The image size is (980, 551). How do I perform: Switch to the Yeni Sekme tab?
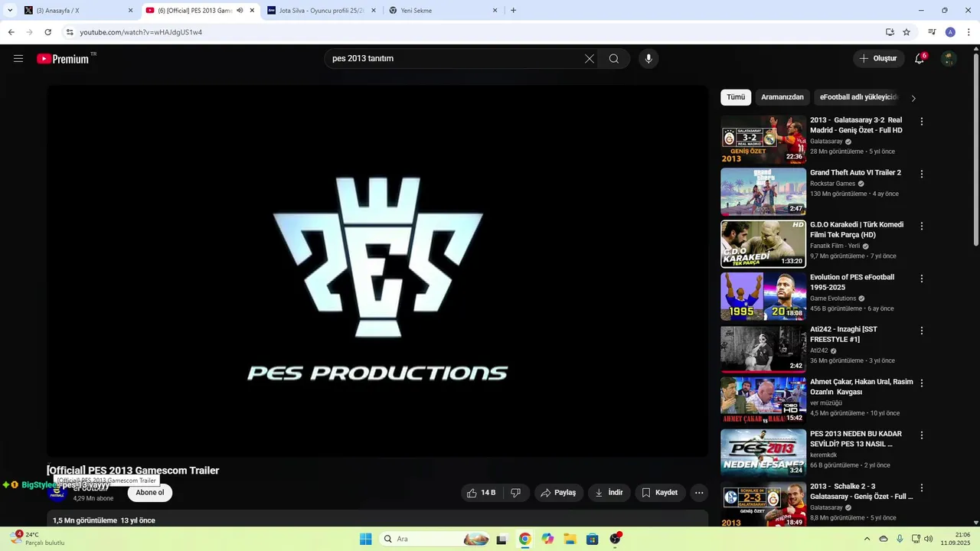pos(443,11)
